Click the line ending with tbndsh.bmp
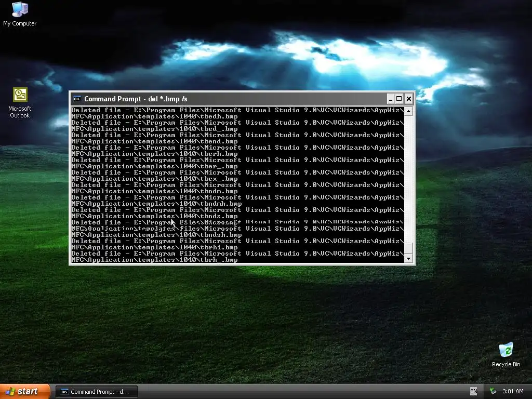The height and width of the screenshot is (399, 532). (156, 235)
